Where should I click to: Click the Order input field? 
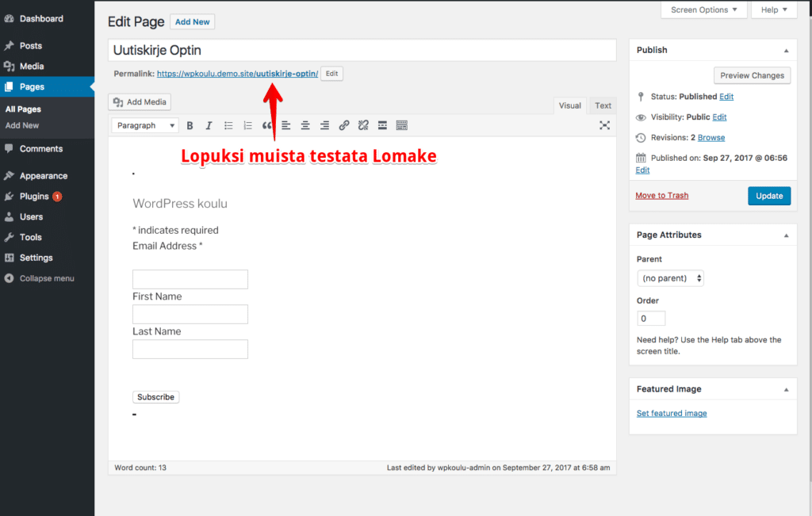(651, 319)
